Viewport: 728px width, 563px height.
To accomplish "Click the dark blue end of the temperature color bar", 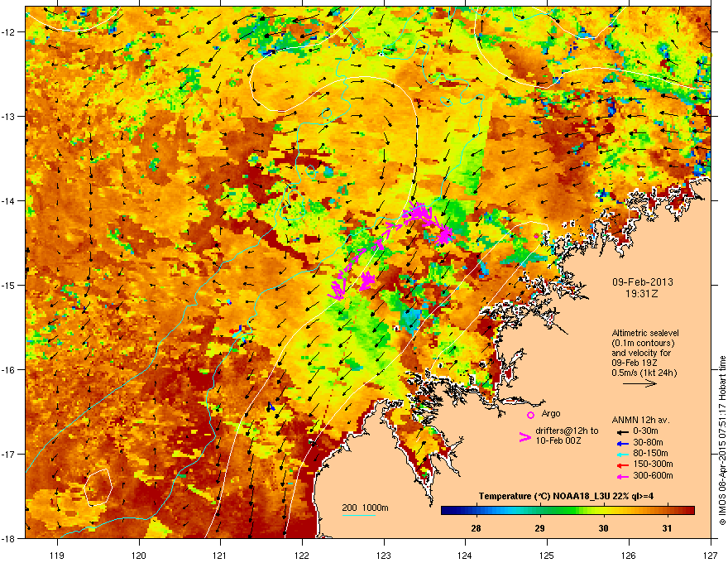I will coord(448,511).
